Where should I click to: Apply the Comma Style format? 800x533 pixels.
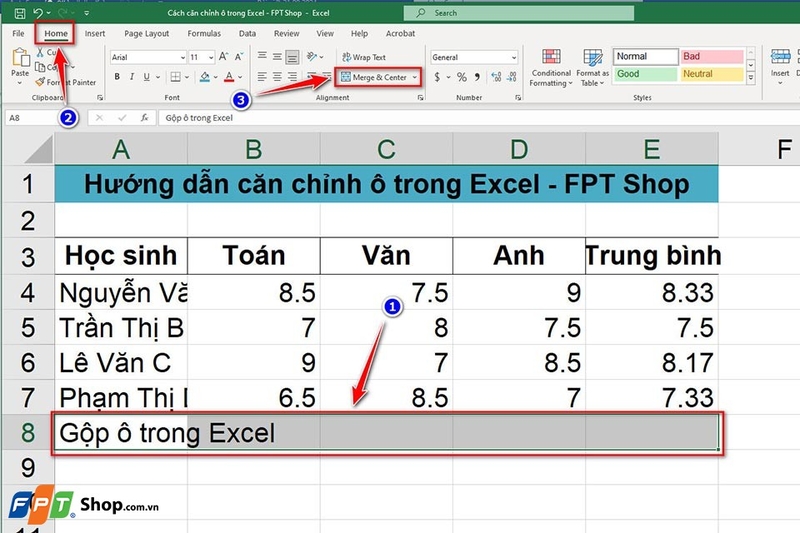coord(477,77)
